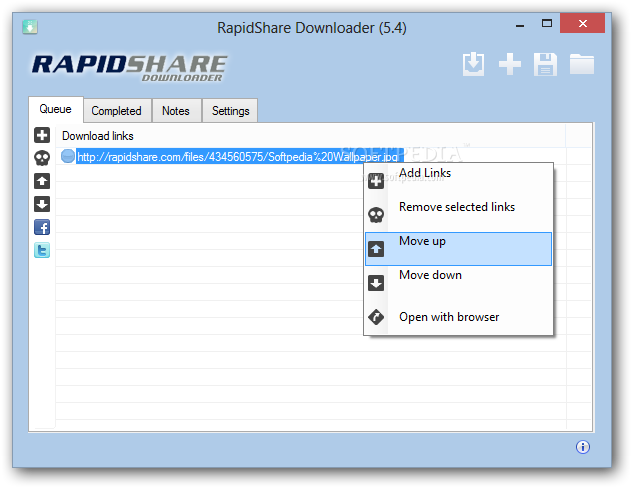The image size is (632, 488).
Task: Click the info icon at bottom right
Action: point(582,447)
